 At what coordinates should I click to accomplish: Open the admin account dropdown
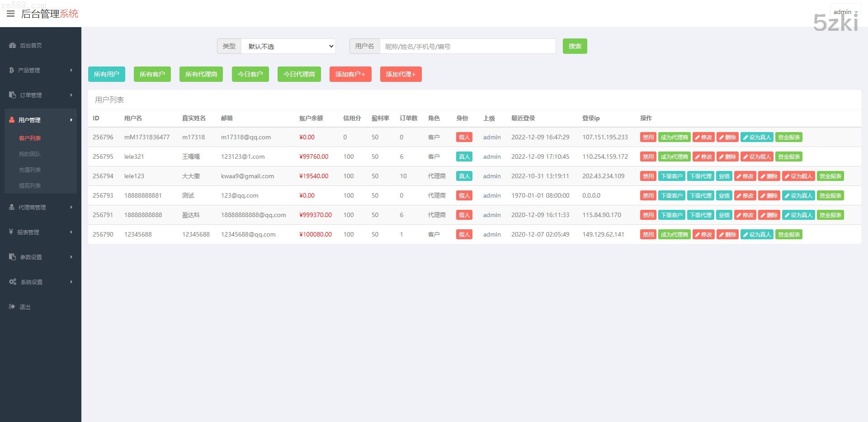(844, 12)
